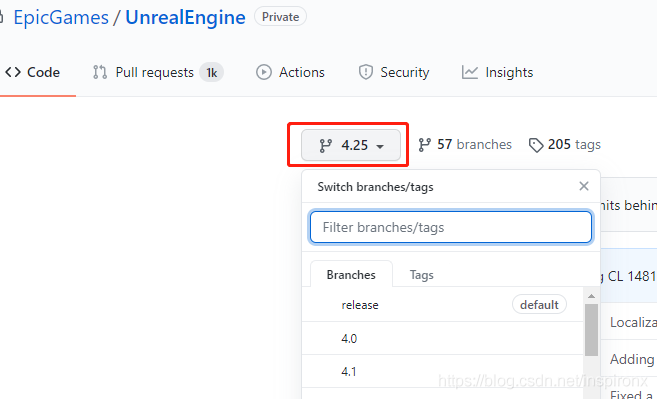This screenshot has height=399, width=657.
Task: Focus the Filter branches/tags field
Action: 451,227
